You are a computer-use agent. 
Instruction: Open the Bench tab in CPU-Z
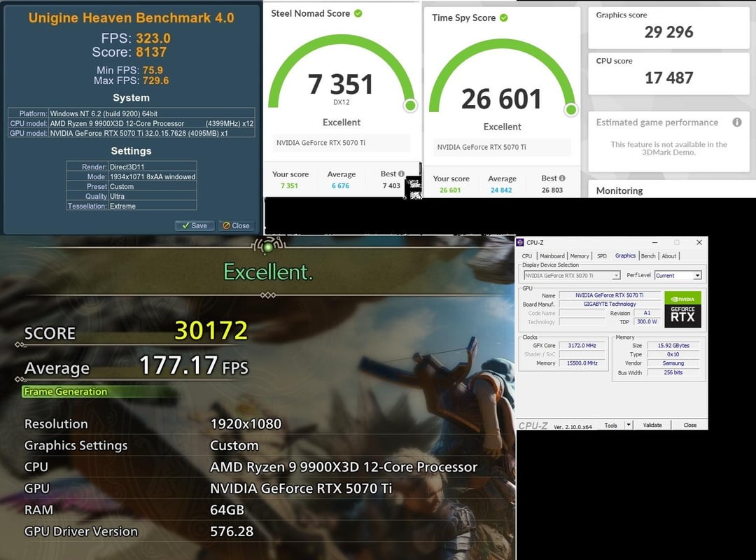pos(648,256)
